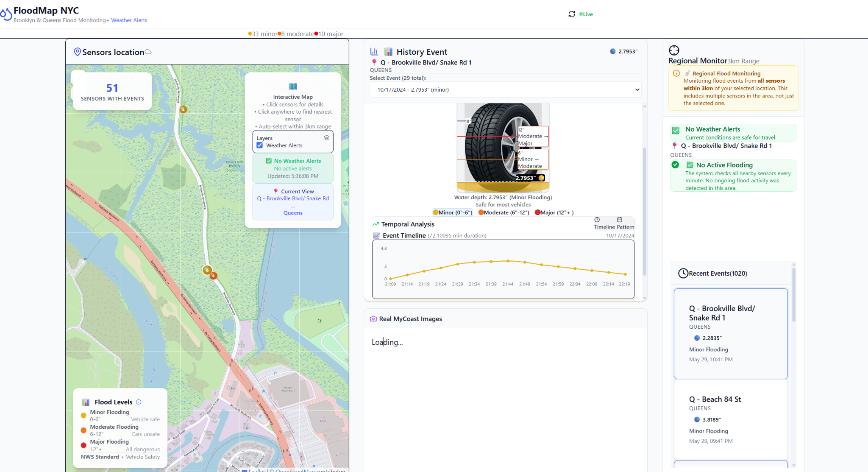Click the tire water depth image
The image size is (868, 472).
click(x=503, y=148)
